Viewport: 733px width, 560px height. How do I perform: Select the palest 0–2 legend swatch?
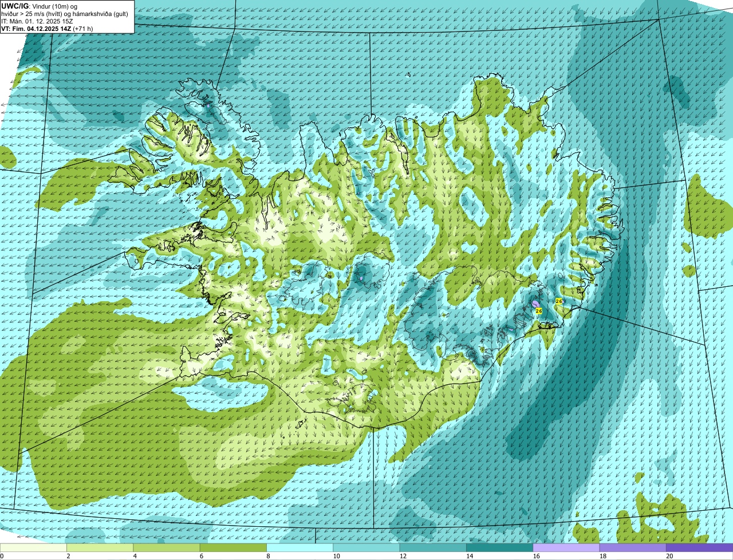pyautogui.click(x=33, y=547)
